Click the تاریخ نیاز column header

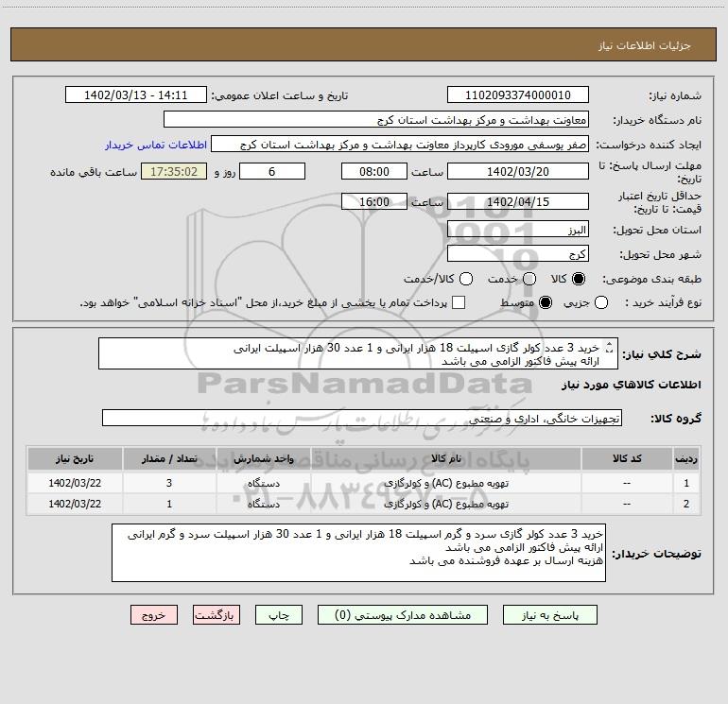(x=75, y=459)
